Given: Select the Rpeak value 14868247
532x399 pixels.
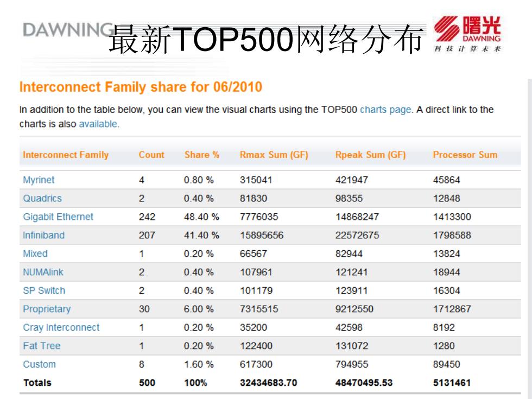Looking at the screenshot, I should [x=357, y=217].
